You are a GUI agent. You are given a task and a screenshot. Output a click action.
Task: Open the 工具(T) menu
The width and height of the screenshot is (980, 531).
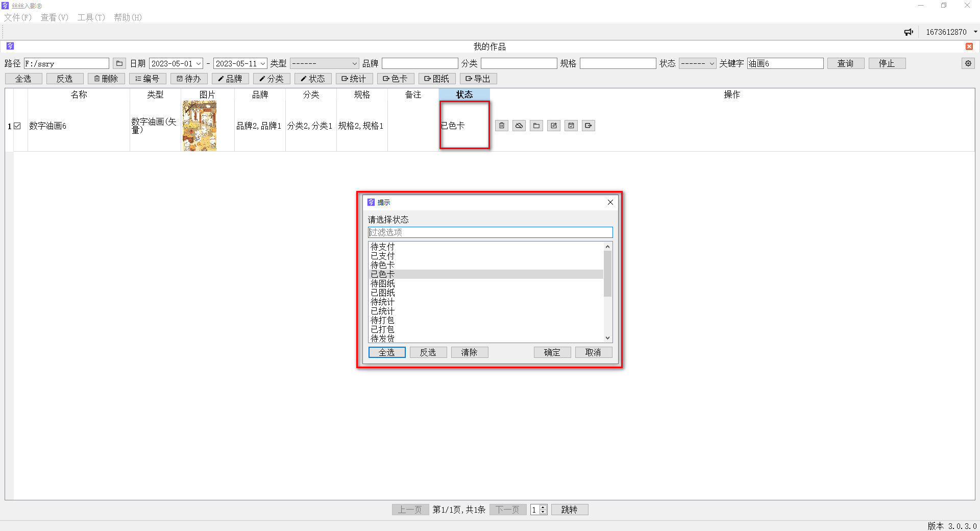pos(91,17)
